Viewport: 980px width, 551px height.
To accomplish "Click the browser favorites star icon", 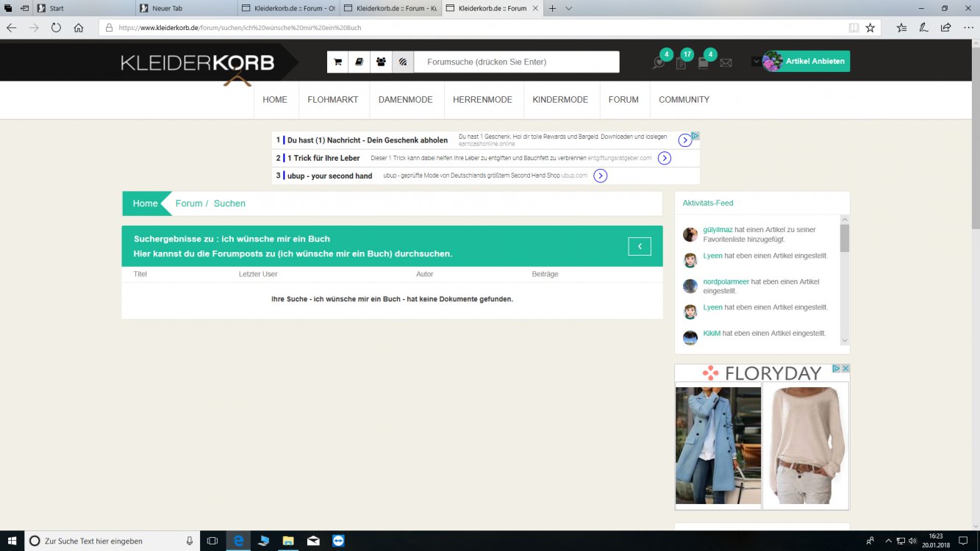I will pyautogui.click(x=870, y=28).
